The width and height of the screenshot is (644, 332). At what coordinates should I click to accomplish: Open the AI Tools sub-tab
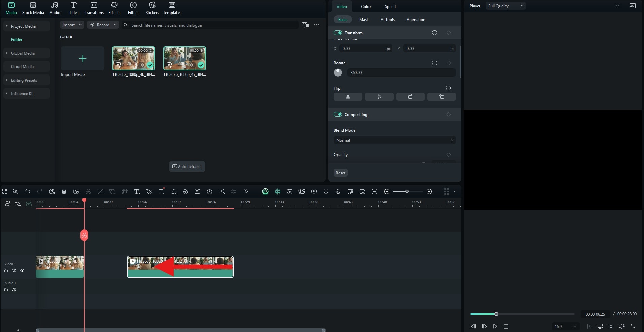(x=387, y=19)
